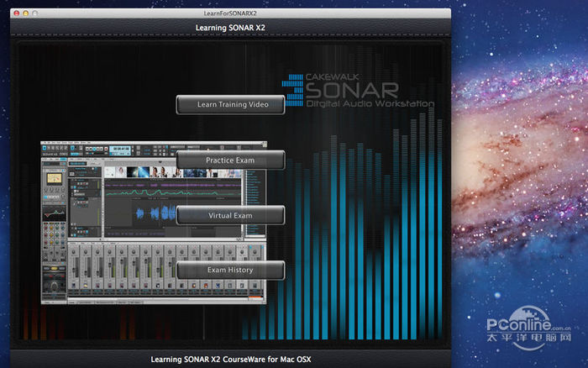Open the Learn Training Video section
This screenshot has height=368, width=588.
tap(230, 105)
